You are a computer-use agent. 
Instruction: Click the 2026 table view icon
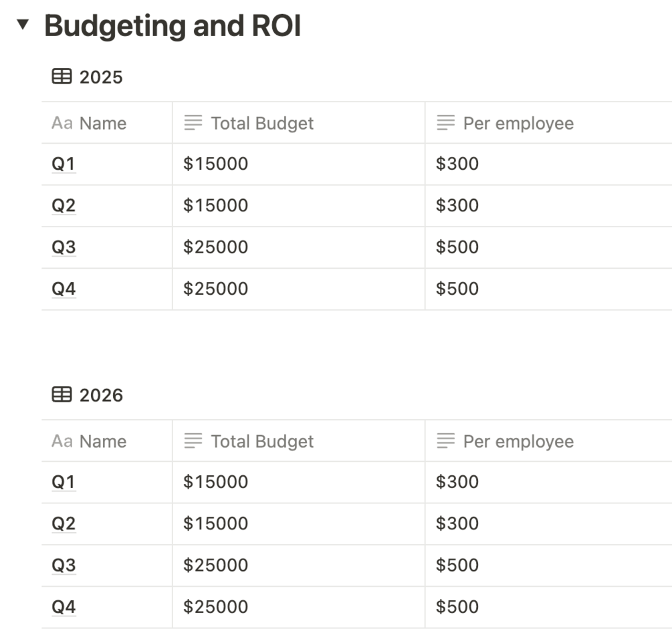coord(62,395)
